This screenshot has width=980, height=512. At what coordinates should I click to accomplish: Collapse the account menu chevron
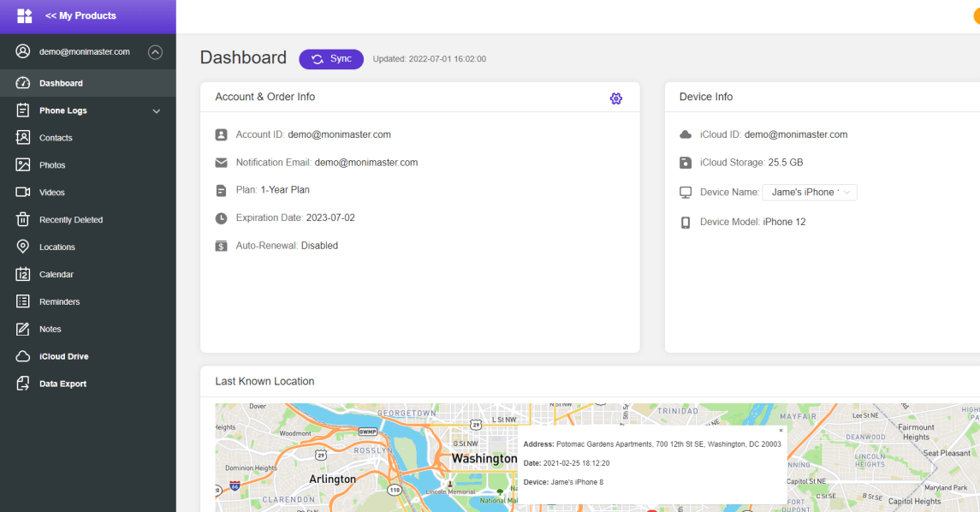[x=155, y=52]
